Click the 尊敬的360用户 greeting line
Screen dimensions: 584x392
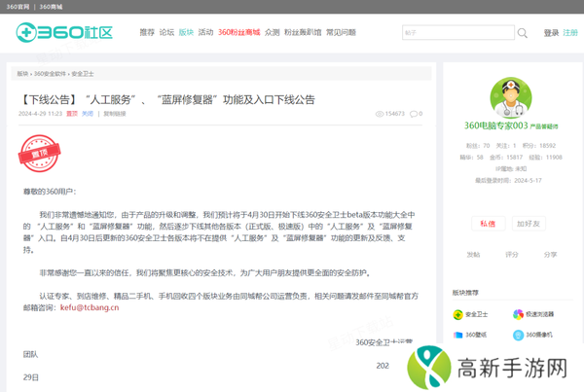tap(50, 192)
